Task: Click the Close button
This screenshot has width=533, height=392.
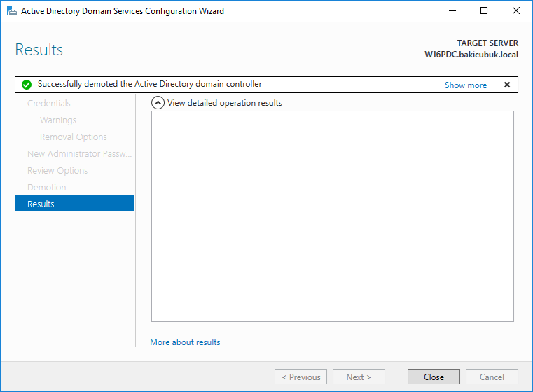Action: click(434, 377)
